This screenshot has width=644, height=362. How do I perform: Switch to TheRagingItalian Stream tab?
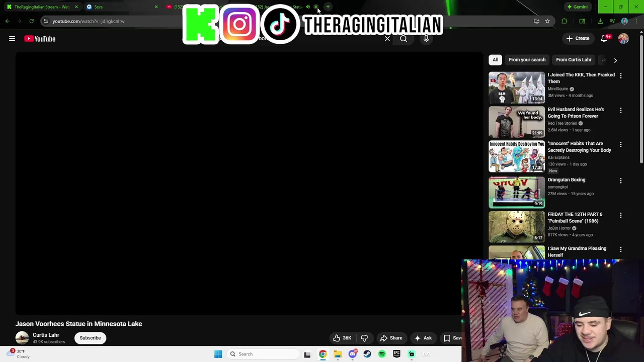pyautogui.click(x=42, y=7)
